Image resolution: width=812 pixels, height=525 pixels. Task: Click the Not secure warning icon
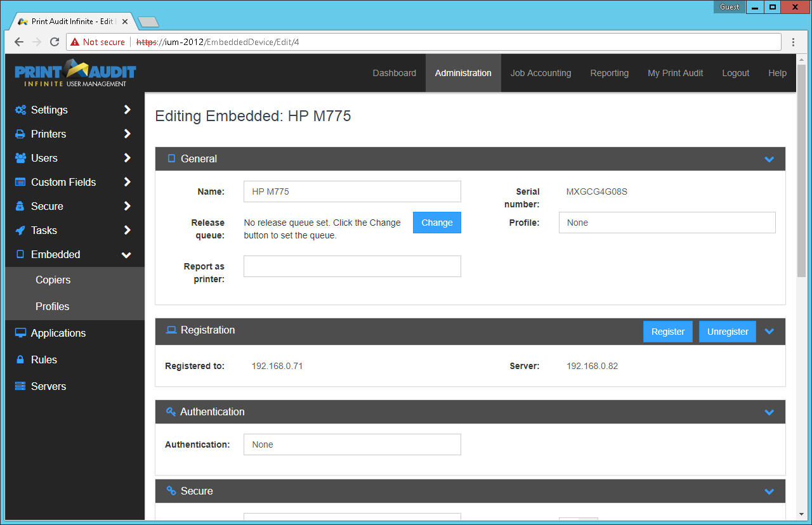(75, 42)
